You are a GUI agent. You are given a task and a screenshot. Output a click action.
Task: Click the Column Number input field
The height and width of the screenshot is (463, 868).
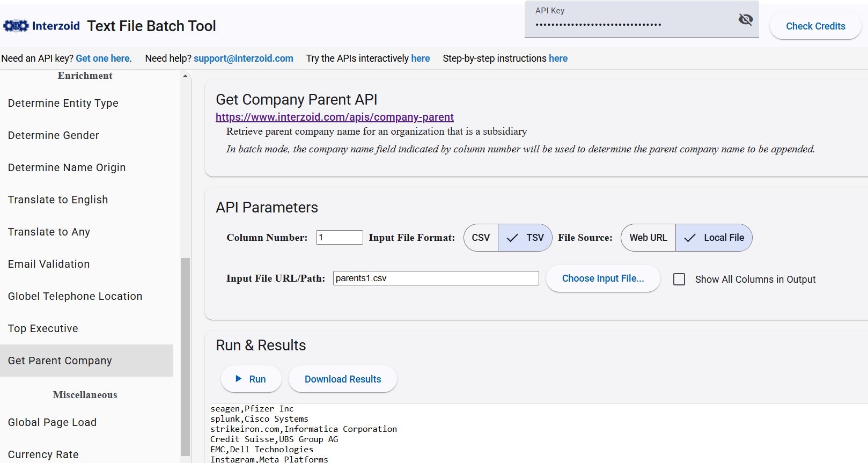click(x=339, y=237)
